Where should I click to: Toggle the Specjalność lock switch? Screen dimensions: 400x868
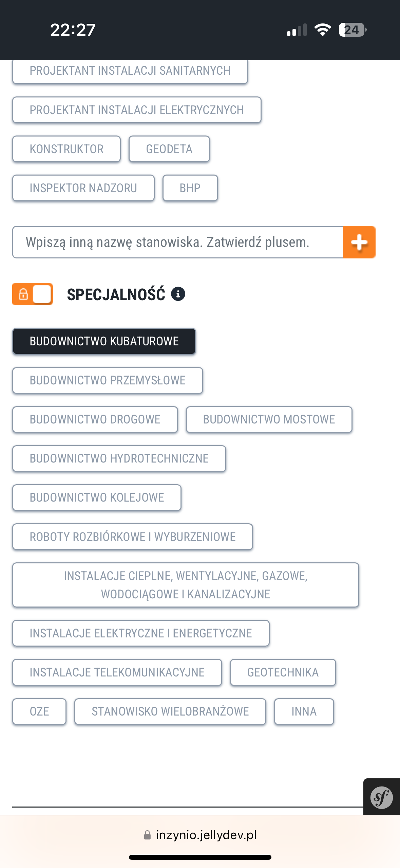click(x=33, y=294)
